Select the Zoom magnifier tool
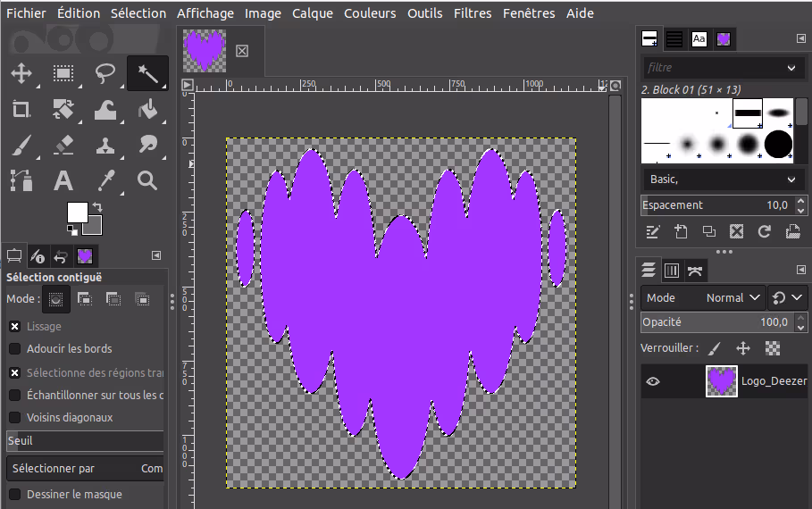Image resolution: width=812 pixels, height=509 pixels. [147, 180]
